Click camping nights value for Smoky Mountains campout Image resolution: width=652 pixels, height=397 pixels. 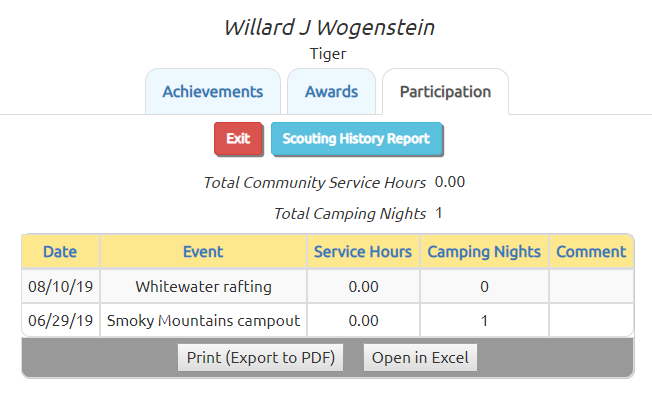pos(484,321)
